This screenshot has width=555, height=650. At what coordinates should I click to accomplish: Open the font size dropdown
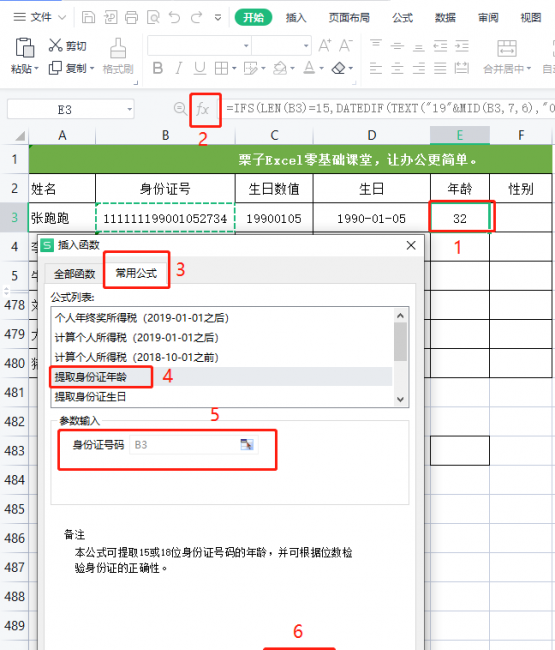(x=306, y=46)
